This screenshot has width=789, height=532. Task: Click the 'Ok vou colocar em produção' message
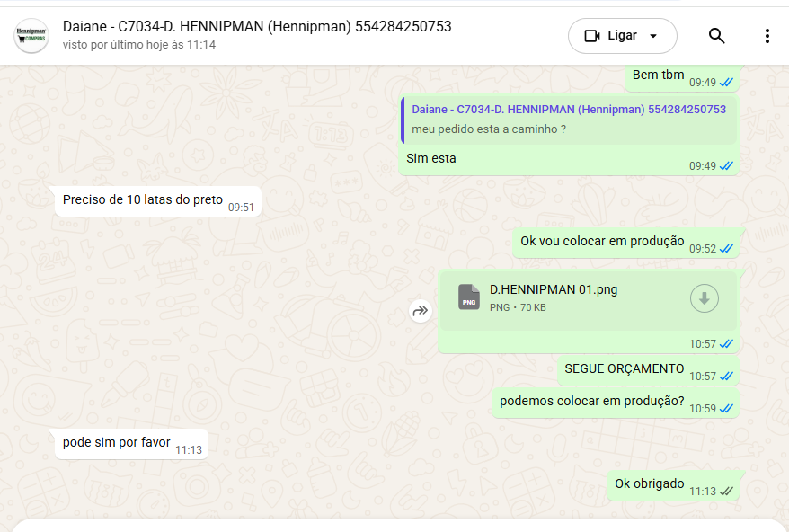(625, 244)
